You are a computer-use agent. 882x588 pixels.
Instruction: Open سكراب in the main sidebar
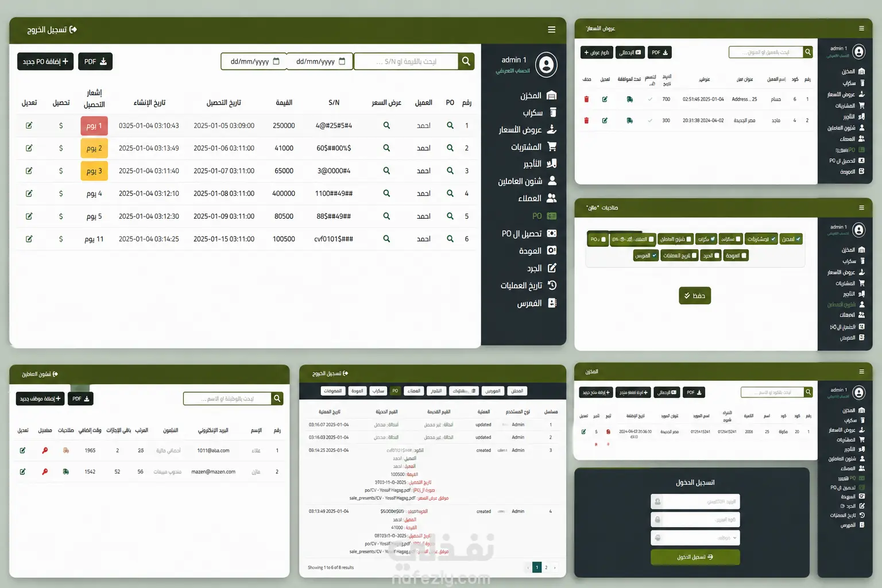(539, 113)
